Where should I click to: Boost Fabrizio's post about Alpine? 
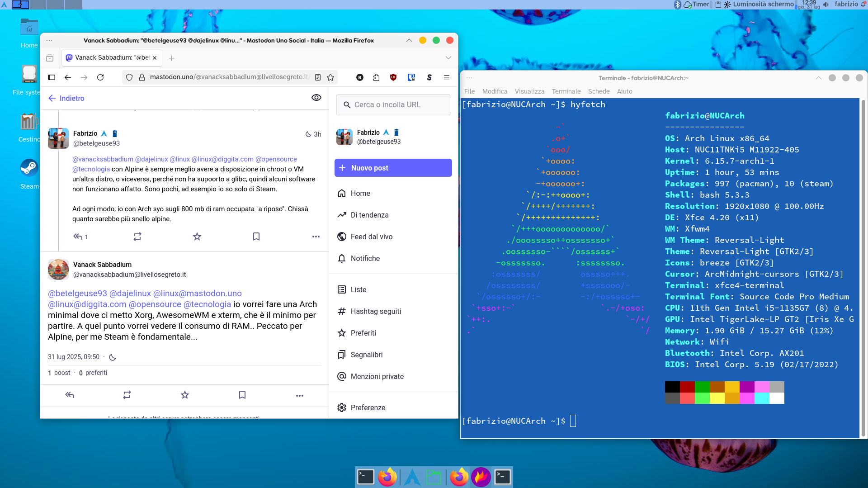click(137, 237)
